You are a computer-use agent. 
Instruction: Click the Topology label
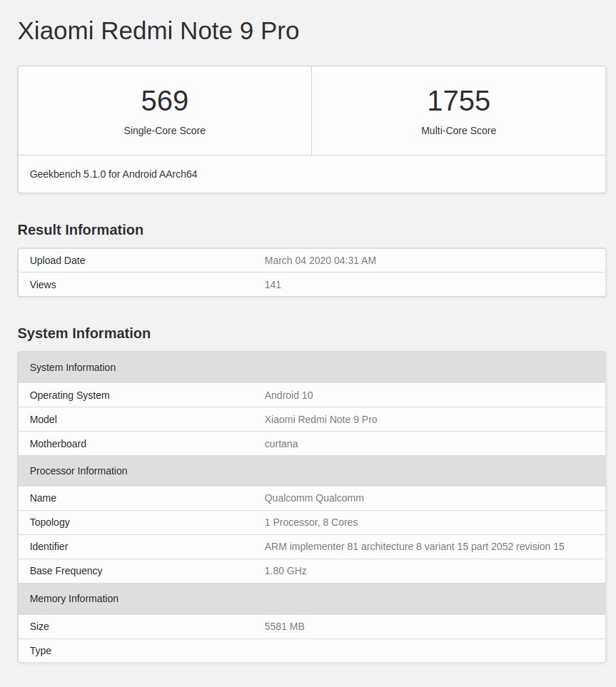click(x=49, y=522)
